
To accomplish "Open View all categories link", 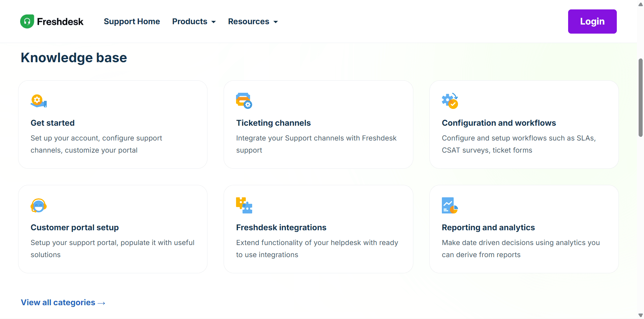I will 63,303.
